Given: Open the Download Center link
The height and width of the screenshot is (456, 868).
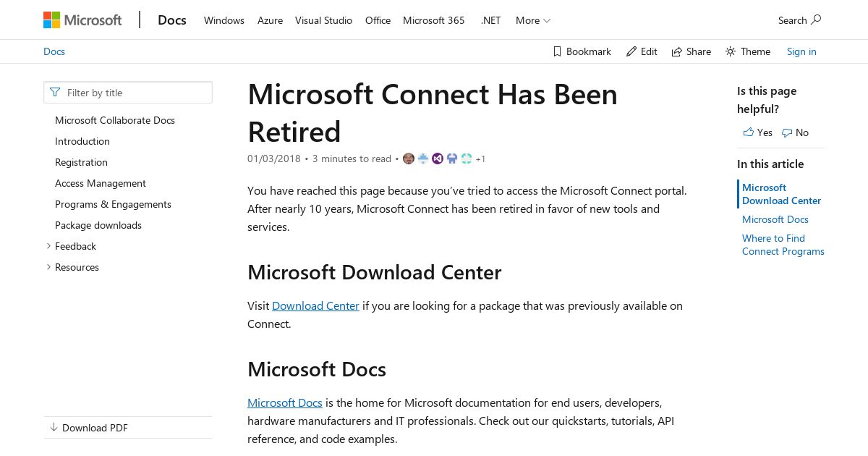Looking at the screenshot, I should (315, 305).
